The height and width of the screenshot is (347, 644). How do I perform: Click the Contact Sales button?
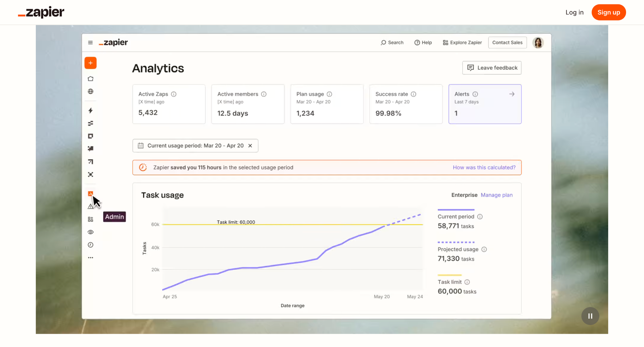coord(507,42)
